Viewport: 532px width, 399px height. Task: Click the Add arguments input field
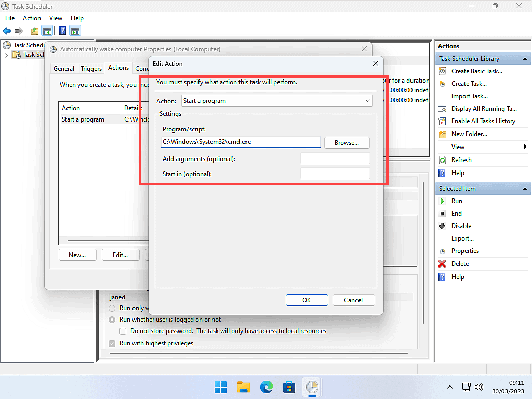click(335, 158)
